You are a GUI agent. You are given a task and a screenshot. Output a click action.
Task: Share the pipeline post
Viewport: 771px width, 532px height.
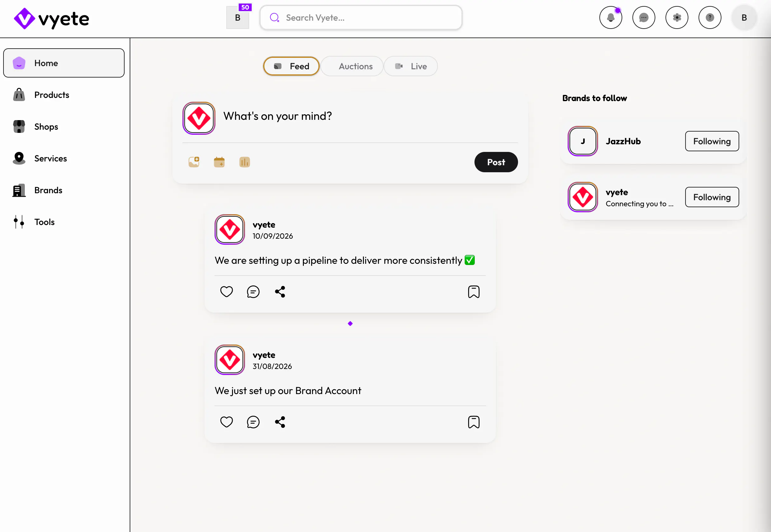pyautogui.click(x=280, y=292)
